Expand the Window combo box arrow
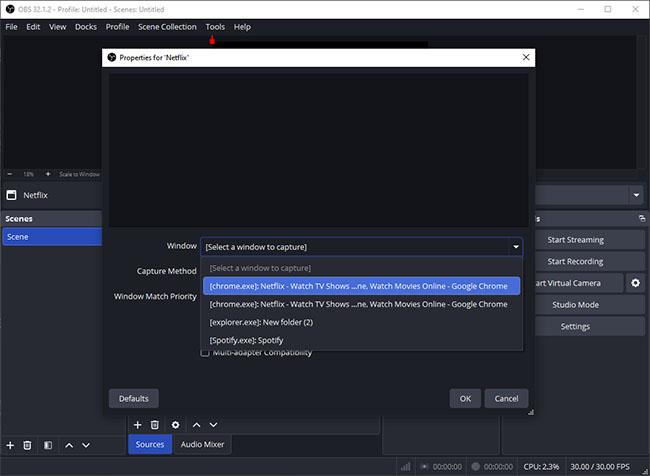The height and width of the screenshot is (476, 650). pyautogui.click(x=516, y=247)
